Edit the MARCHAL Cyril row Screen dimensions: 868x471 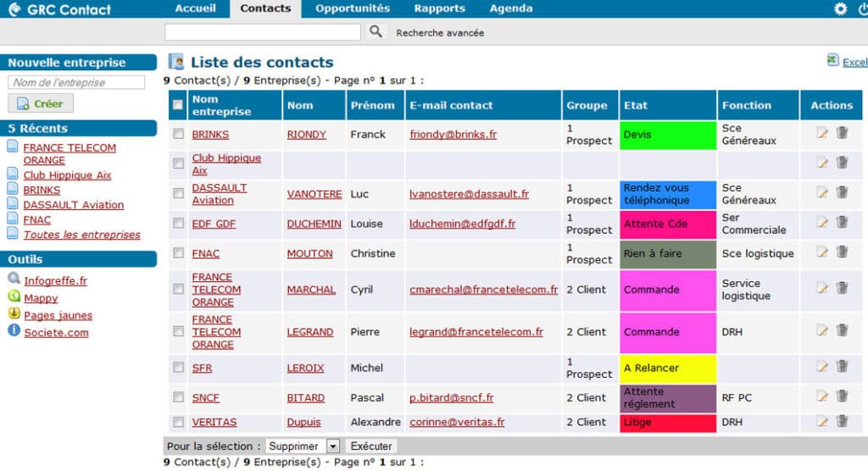[822, 288]
